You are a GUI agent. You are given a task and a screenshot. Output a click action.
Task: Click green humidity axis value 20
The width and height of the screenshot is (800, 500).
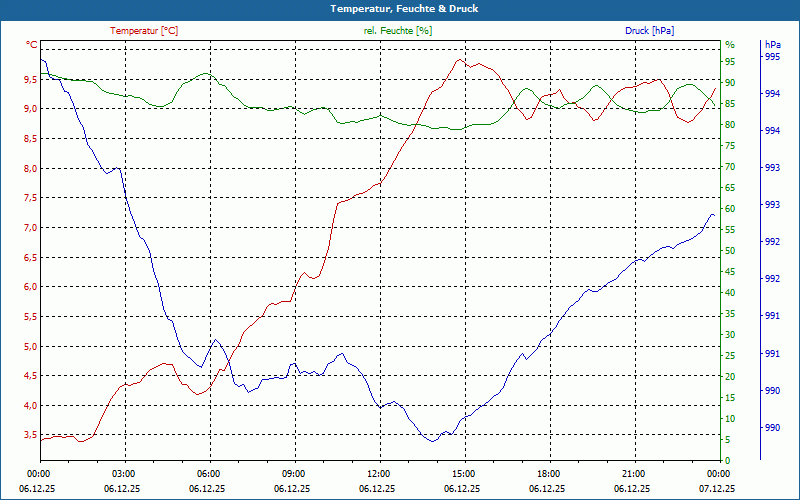point(730,377)
